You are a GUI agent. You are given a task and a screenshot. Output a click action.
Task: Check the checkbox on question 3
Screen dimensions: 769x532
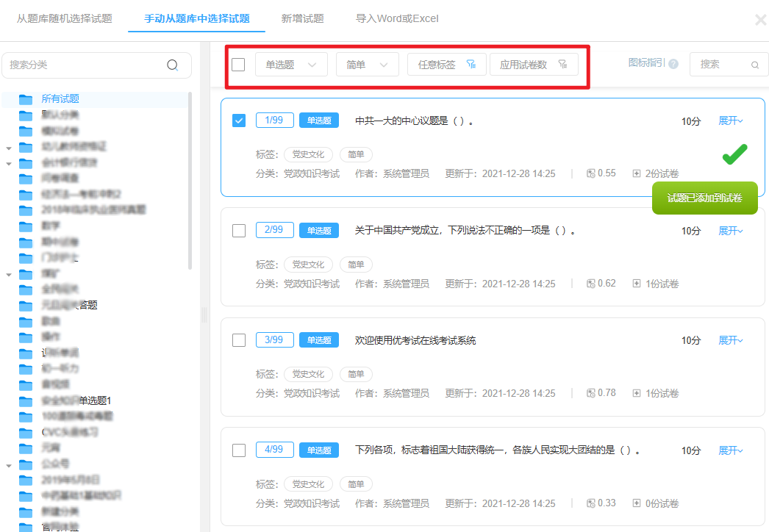pos(239,340)
